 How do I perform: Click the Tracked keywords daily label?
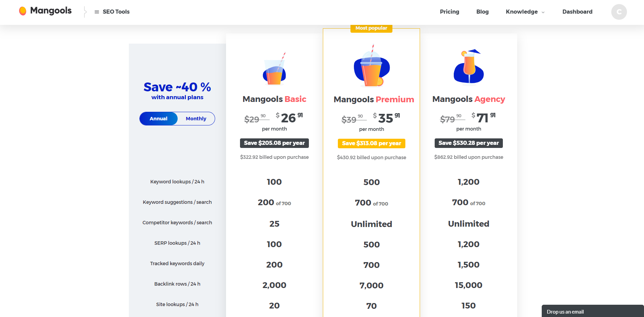177,263
